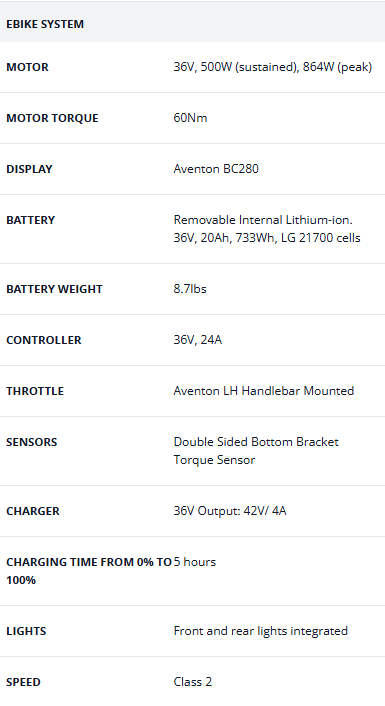Click the EBIKE SYSTEM section header
Image resolution: width=385 pixels, height=706 pixels.
tap(45, 24)
